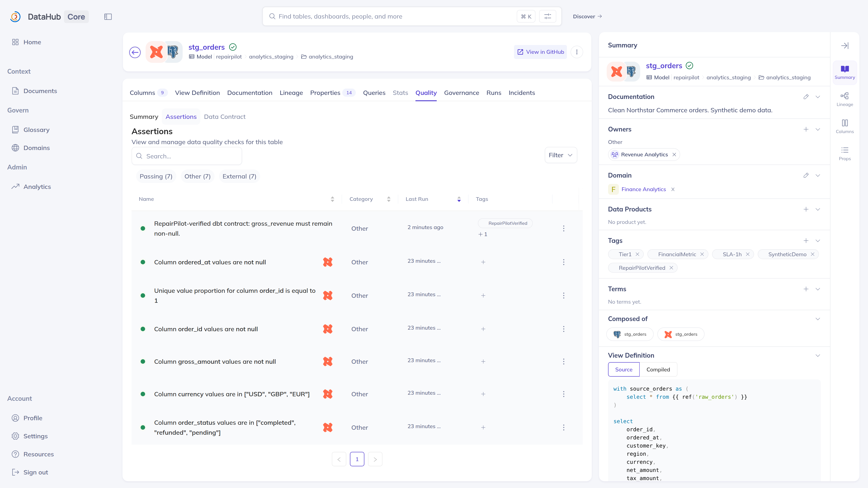Add an owner with plus icon
The height and width of the screenshot is (488, 868).
pyautogui.click(x=806, y=129)
